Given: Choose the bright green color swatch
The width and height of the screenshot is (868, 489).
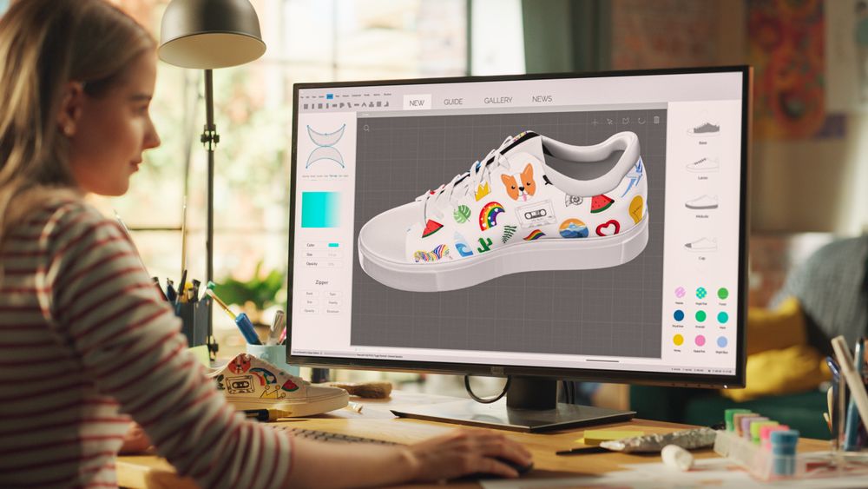Looking at the screenshot, I should tap(722, 293).
